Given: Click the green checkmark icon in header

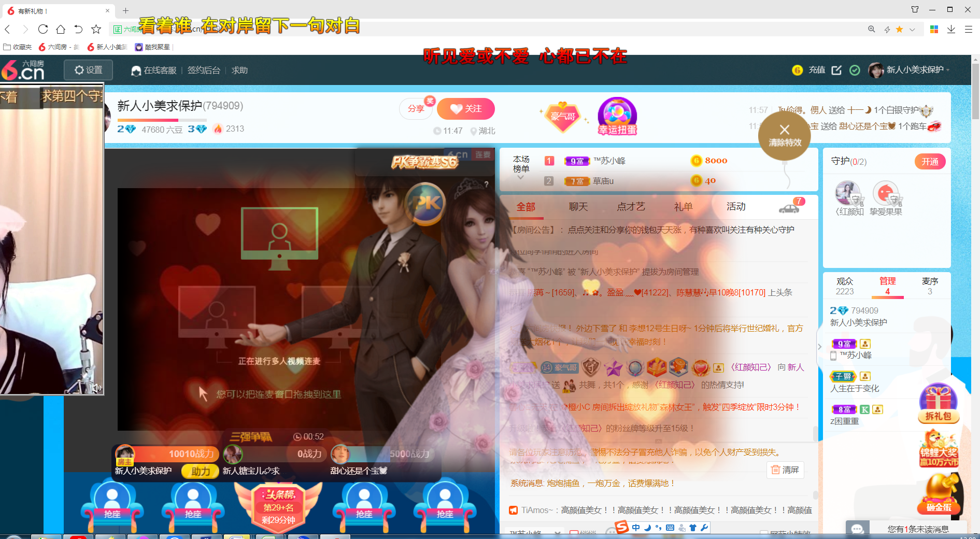Looking at the screenshot, I should tap(855, 70).
